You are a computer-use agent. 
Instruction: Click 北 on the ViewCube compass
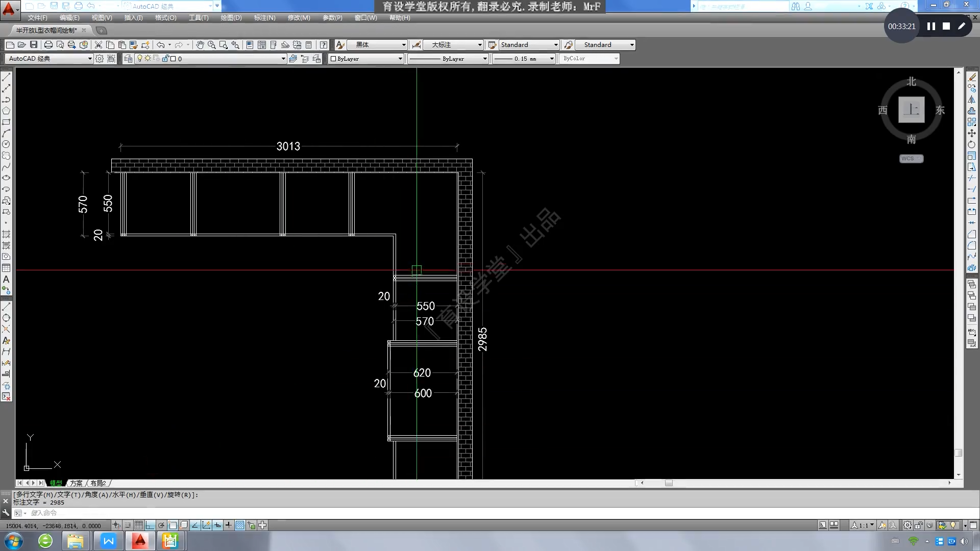coord(912,82)
